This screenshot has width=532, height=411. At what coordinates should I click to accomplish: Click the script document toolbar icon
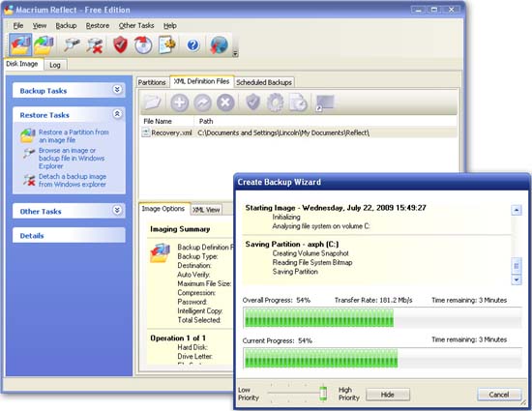[x=166, y=44]
